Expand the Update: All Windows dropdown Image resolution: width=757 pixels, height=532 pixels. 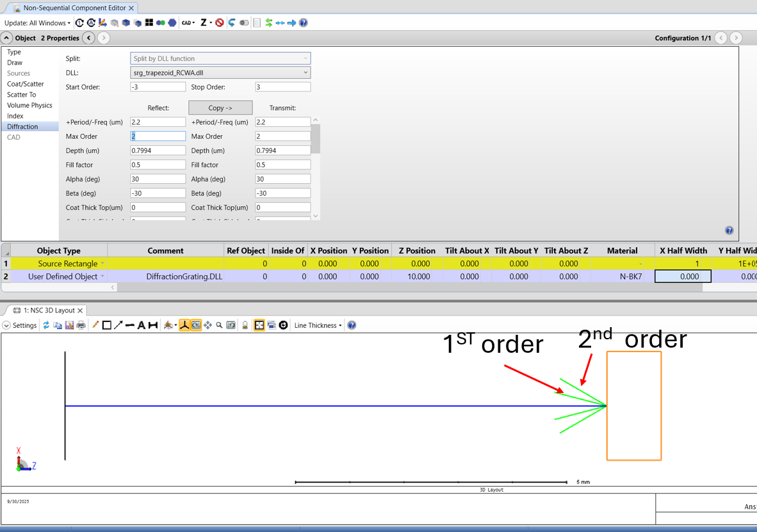pyautogui.click(x=38, y=22)
